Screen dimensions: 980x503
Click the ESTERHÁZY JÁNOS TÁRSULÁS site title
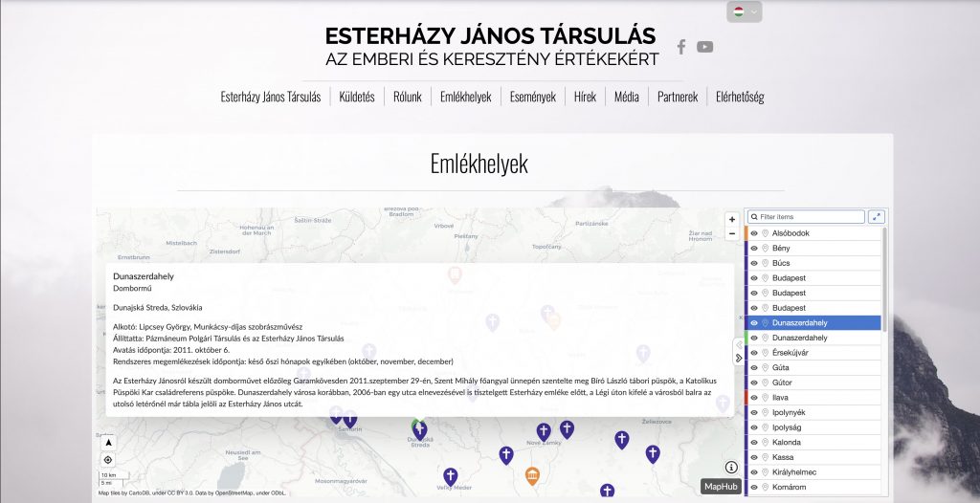491,35
